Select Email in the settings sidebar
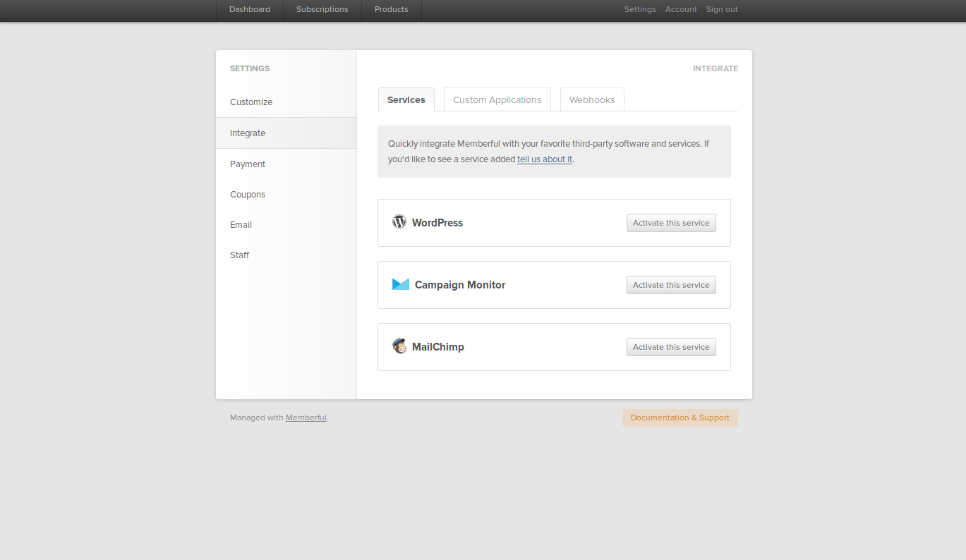 (x=241, y=225)
